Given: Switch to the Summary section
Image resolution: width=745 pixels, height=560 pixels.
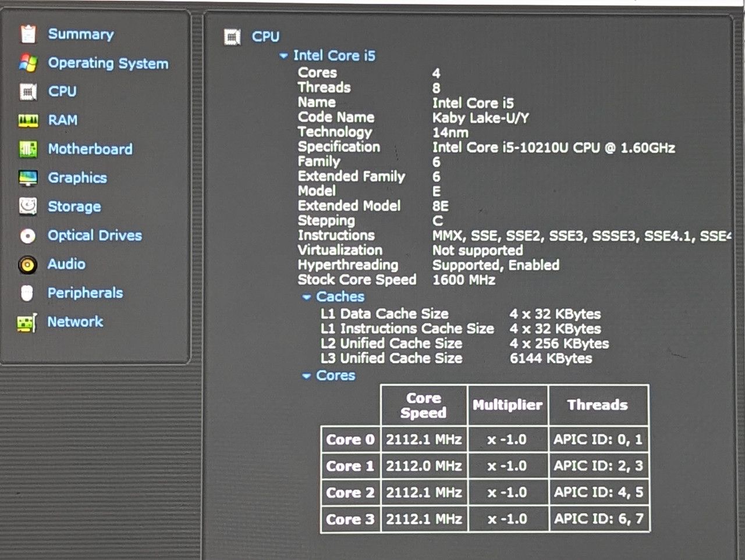Looking at the screenshot, I should point(81,34).
